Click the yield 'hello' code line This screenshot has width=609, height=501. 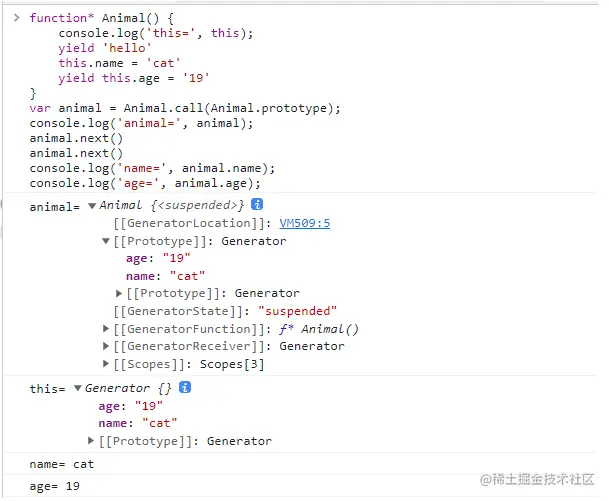pyautogui.click(x=105, y=48)
